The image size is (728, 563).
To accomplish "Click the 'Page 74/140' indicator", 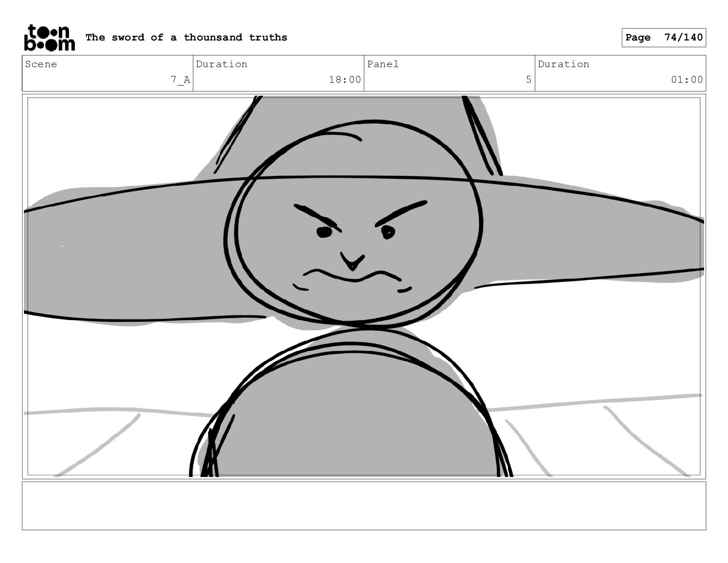I will coord(664,38).
